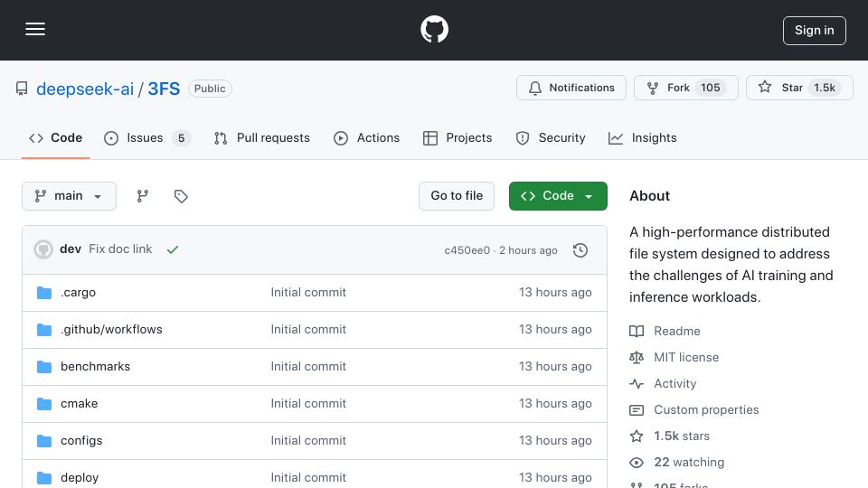This screenshot has height=488, width=868.
Task: Open the .cargo folder
Action: tap(78, 292)
